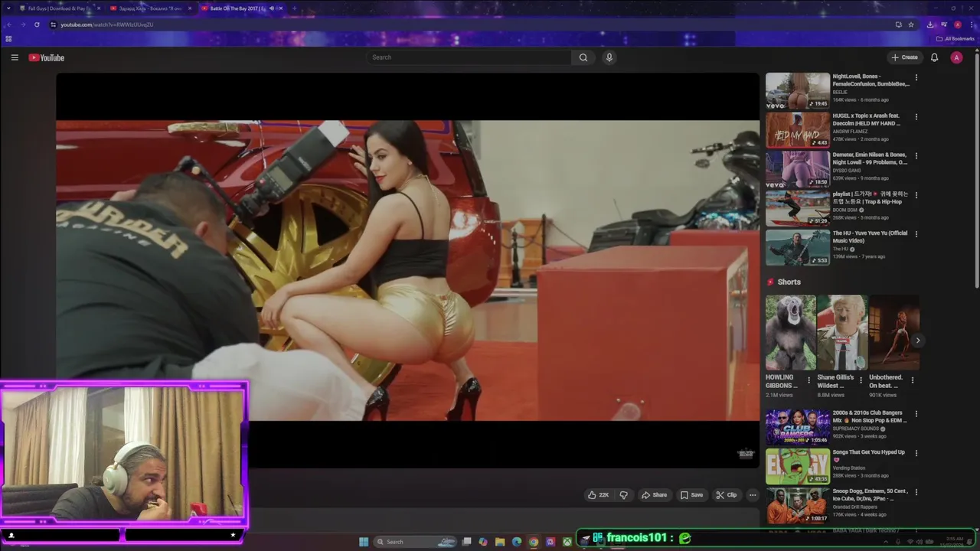980x551 pixels.
Task: Open the YouTube guide hamburger menu
Action: coord(15,57)
